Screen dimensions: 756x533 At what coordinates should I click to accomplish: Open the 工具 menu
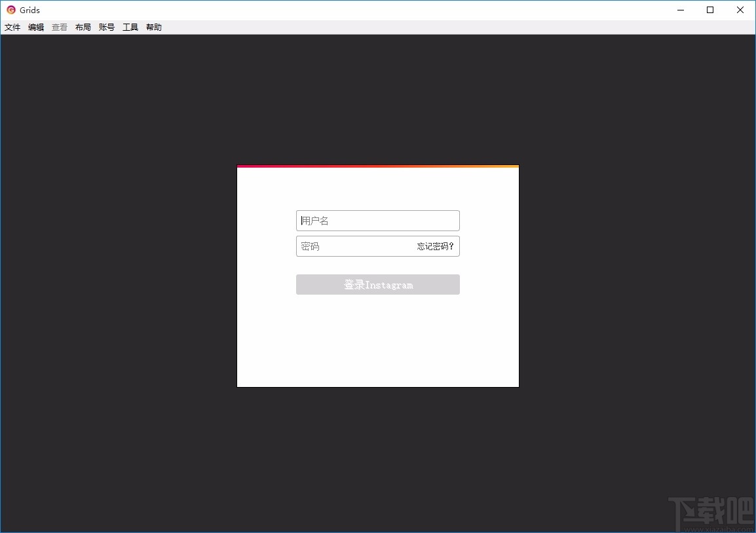tap(130, 28)
